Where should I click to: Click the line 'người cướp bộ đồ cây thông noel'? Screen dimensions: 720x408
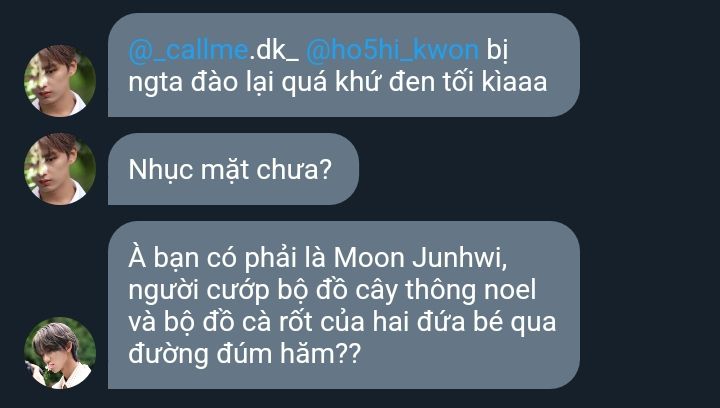(x=332, y=291)
